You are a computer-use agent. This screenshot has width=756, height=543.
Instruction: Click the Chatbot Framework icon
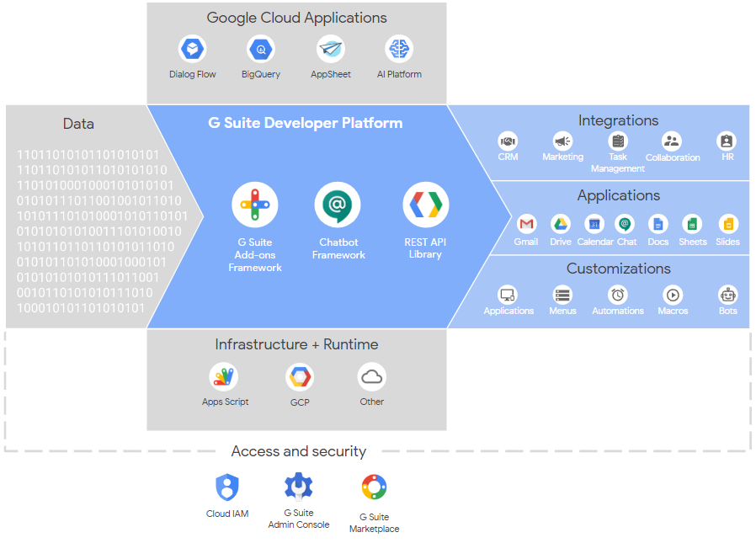338,205
